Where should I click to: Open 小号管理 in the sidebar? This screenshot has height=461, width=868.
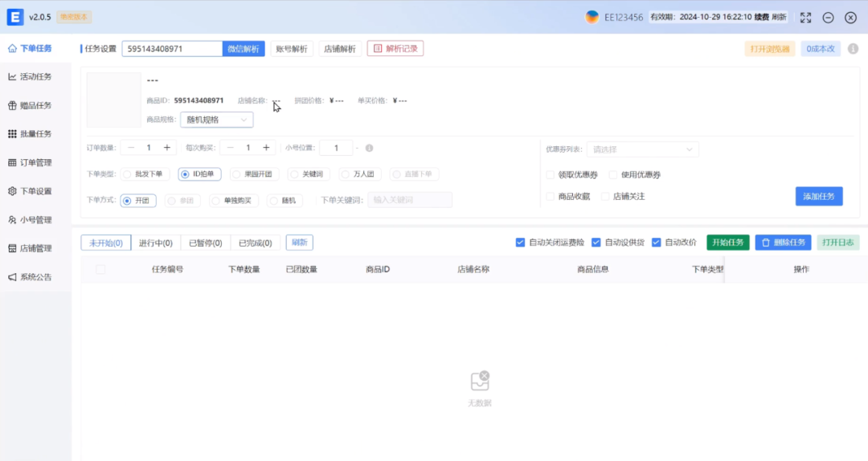pyautogui.click(x=30, y=220)
